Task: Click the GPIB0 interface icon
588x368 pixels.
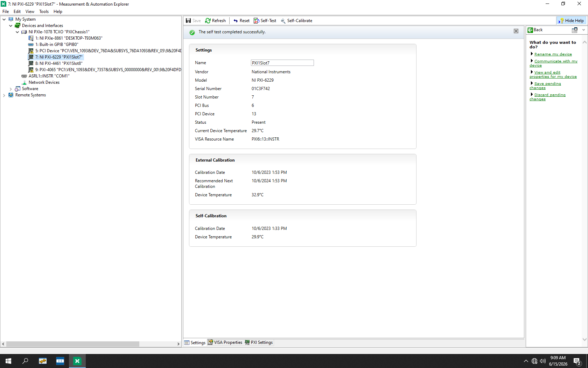Action: pyautogui.click(x=31, y=45)
